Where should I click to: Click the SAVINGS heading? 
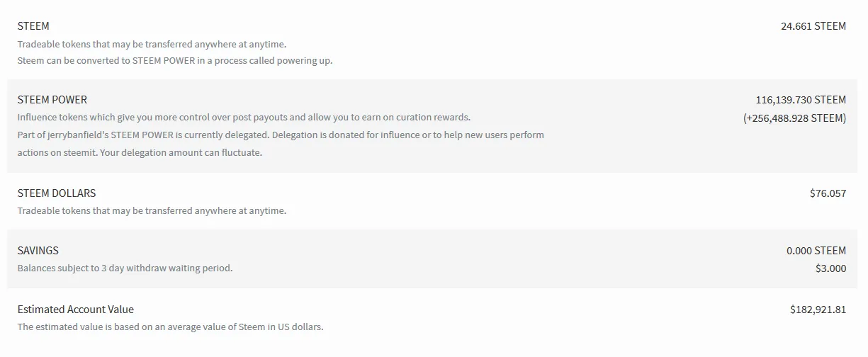coord(38,251)
